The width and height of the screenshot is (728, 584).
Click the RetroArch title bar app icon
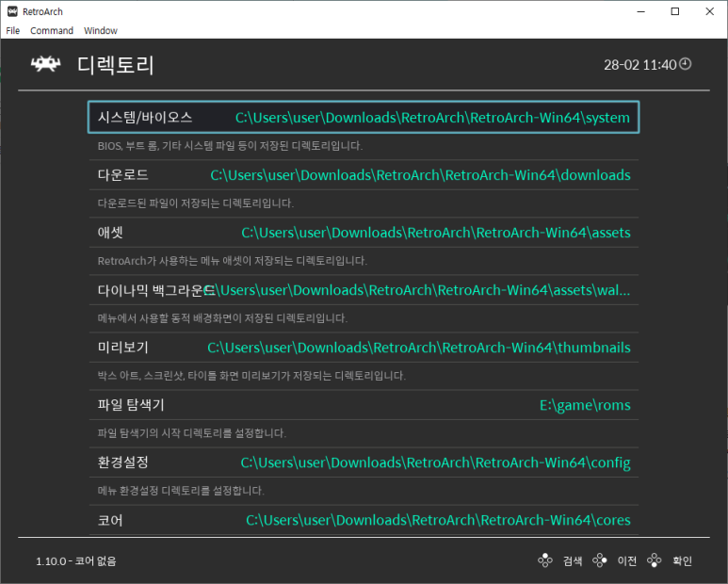point(12,11)
